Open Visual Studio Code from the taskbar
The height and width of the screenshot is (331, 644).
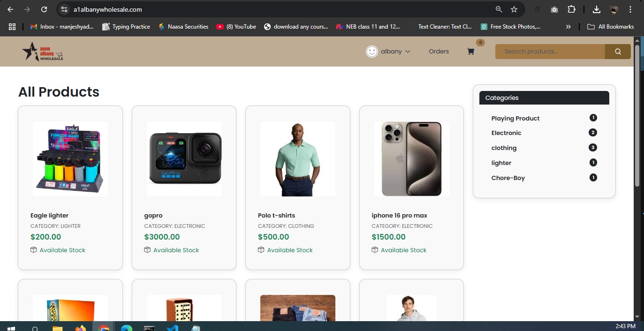coord(172,328)
